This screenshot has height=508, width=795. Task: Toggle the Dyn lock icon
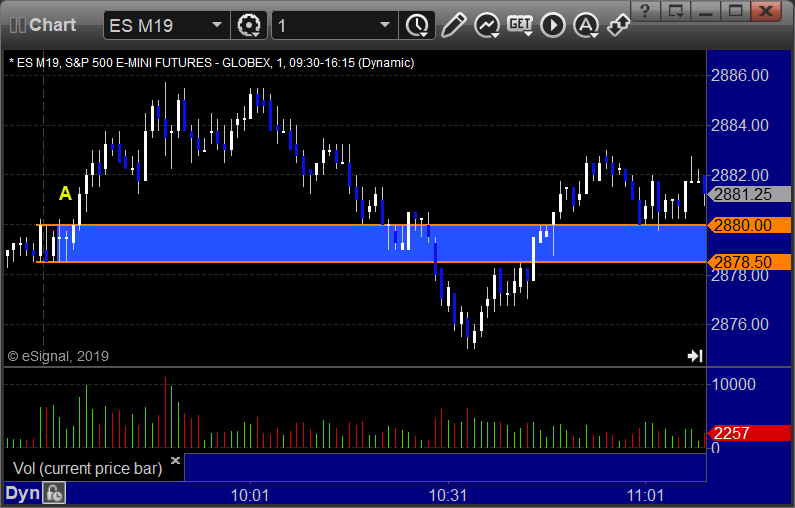pos(54,493)
